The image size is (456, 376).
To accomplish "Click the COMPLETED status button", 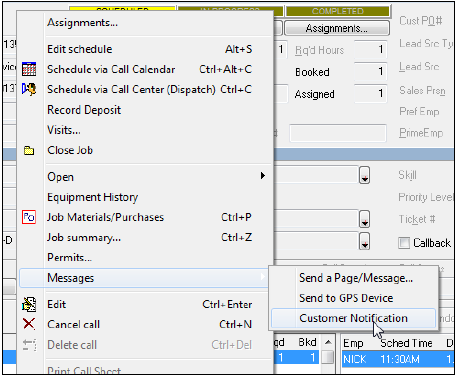I will click(337, 11).
